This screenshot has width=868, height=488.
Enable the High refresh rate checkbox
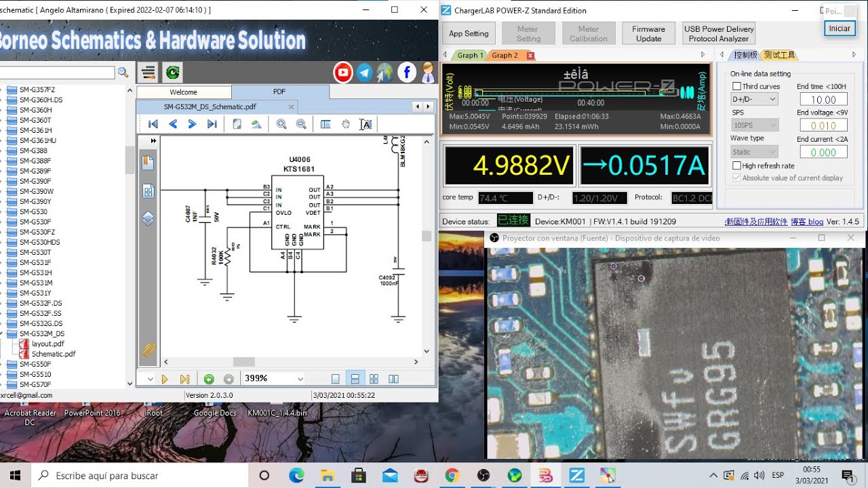pos(736,165)
